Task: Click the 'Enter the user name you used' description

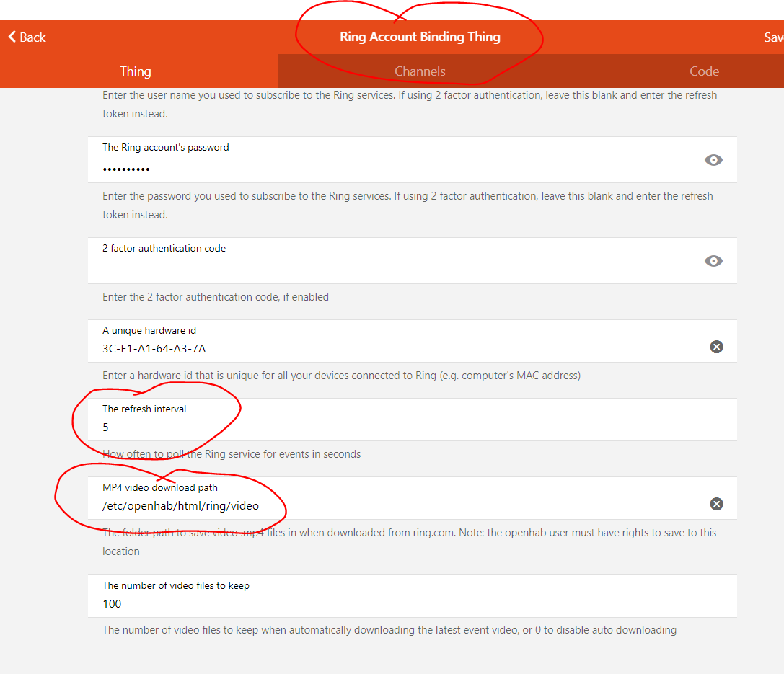Action: 410,105
